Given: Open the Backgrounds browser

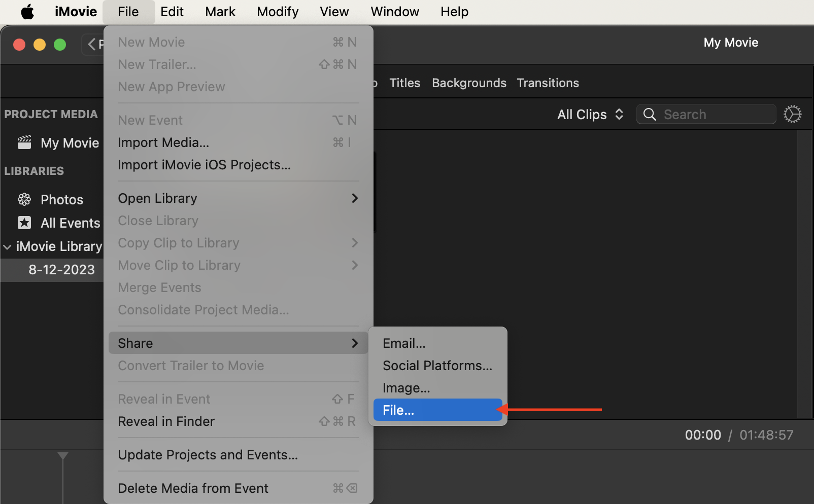Looking at the screenshot, I should coord(468,83).
